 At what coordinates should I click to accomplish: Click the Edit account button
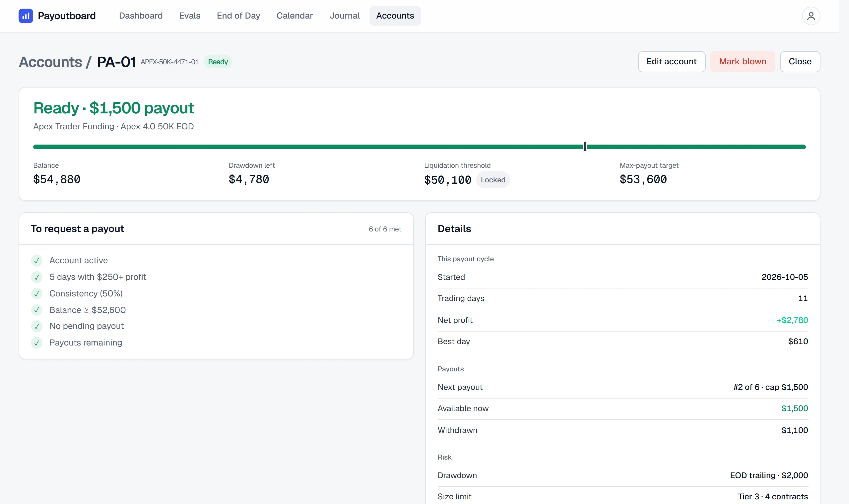coord(671,61)
